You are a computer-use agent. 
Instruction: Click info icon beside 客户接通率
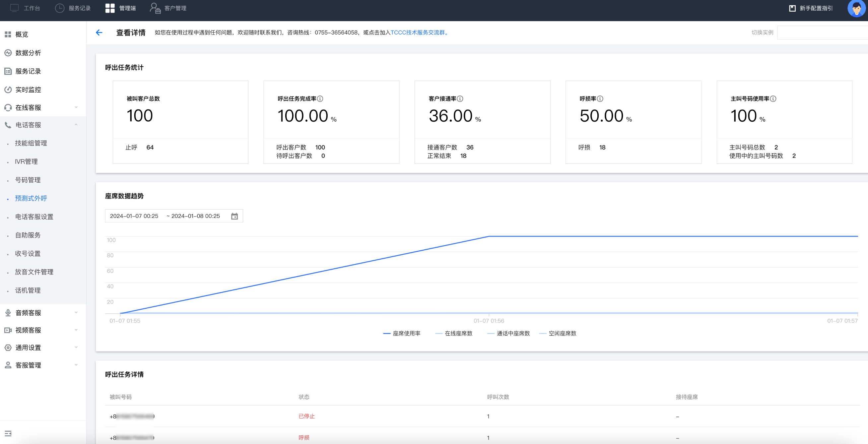(x=460, y=99)
